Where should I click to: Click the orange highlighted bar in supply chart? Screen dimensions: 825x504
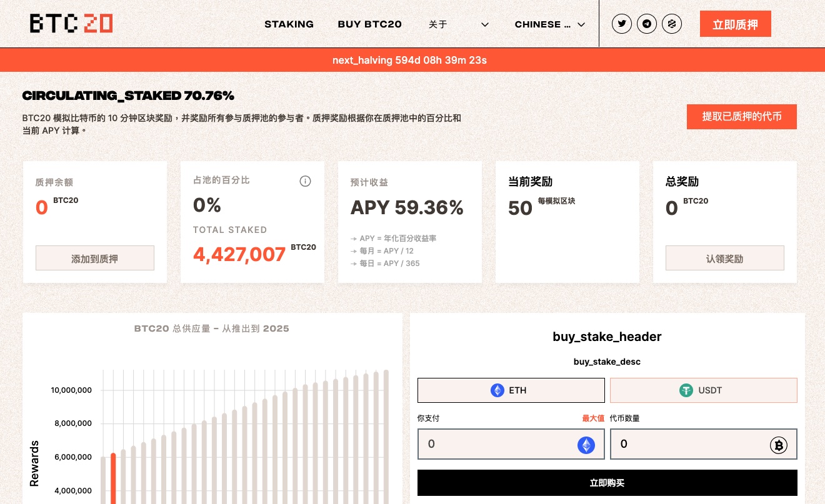coord(113,478)
